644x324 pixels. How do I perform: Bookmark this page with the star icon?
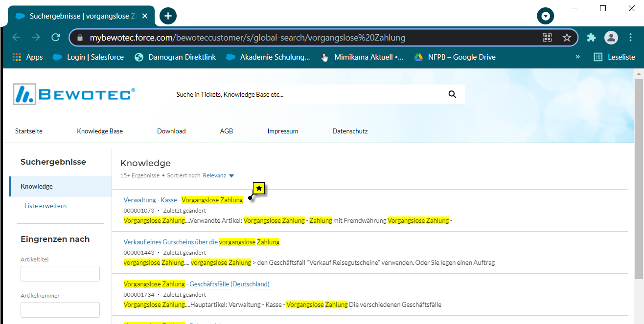(x=567, y=38)
